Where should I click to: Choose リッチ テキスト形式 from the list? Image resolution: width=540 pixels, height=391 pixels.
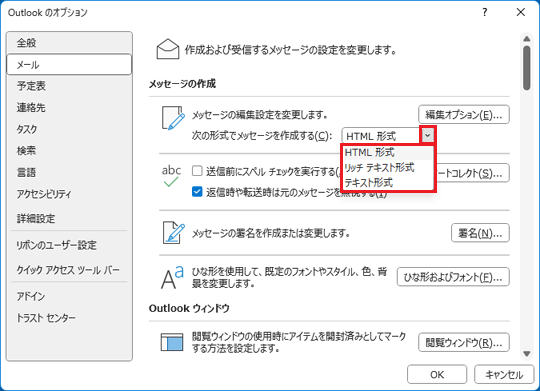tap(387, 167)
